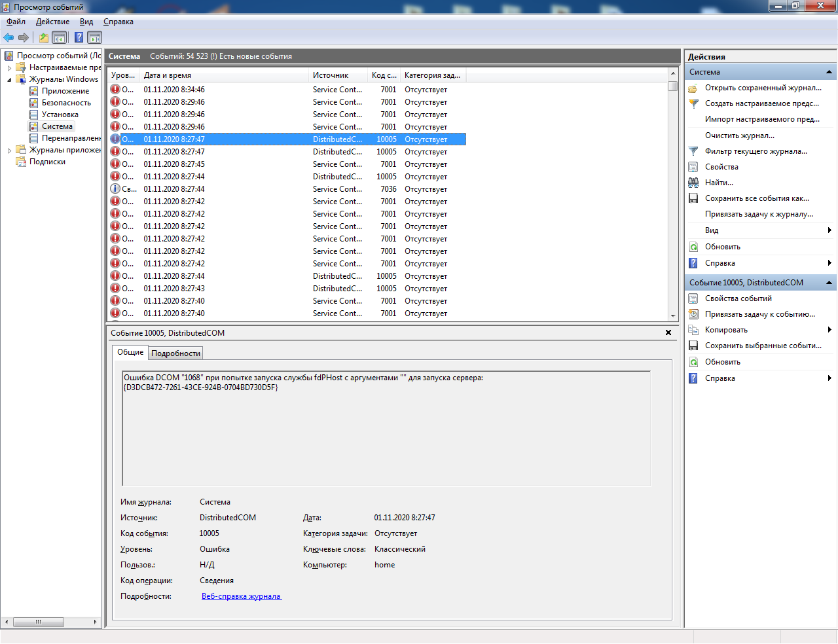The image size is (838, 644).
Task: Click the up-one-level folder toolbar icon
Action: (x=43, y=37)
